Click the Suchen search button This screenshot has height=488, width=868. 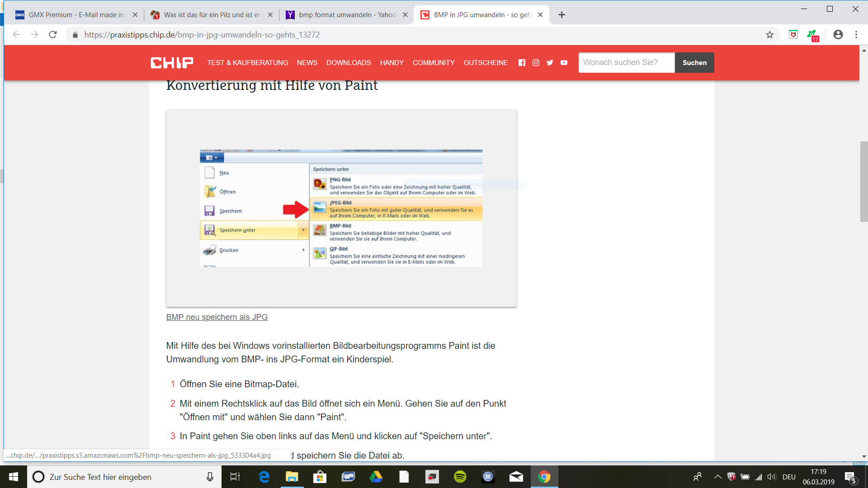point(694,63)
